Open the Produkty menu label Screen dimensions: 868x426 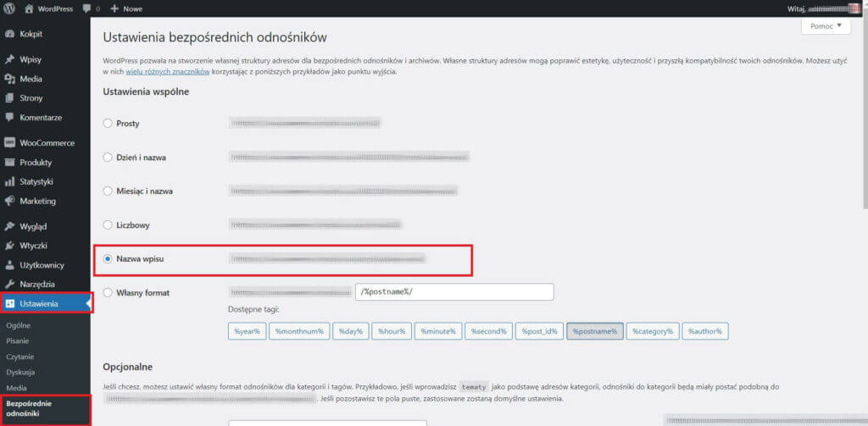36,163
